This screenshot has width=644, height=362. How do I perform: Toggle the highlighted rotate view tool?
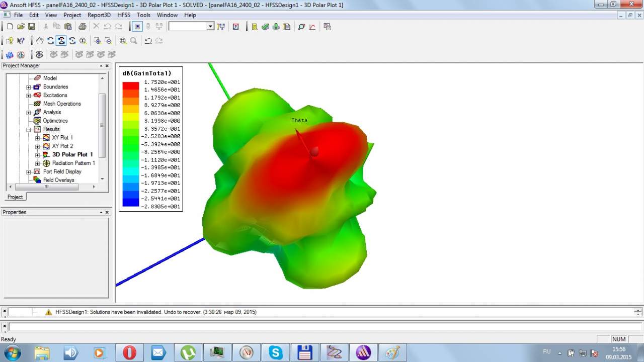61,41
